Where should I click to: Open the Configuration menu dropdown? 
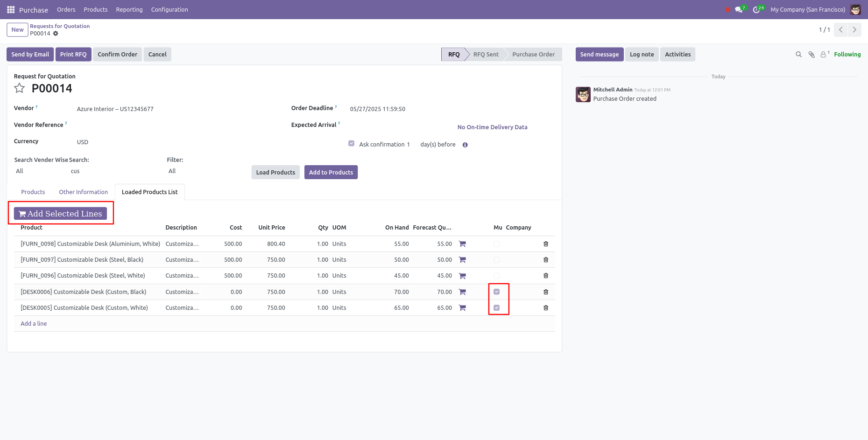pos(169,10)
